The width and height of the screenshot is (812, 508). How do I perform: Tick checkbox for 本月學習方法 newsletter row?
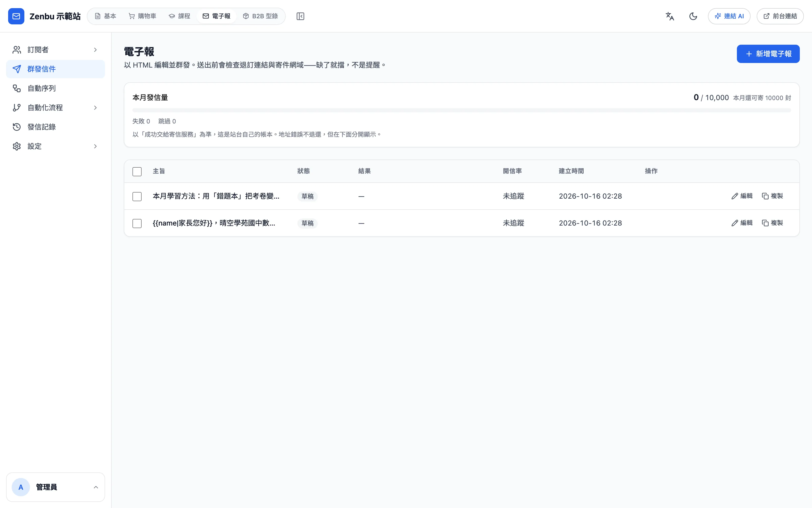137,196
